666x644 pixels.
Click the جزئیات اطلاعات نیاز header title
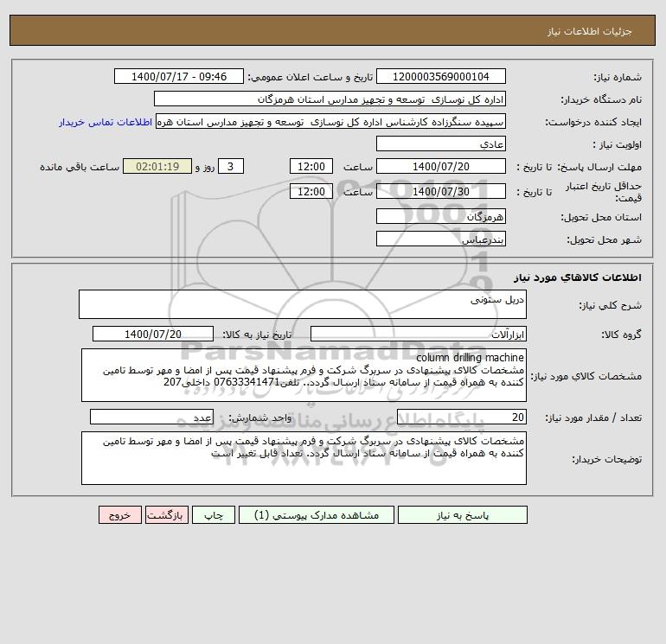point(589,31)
